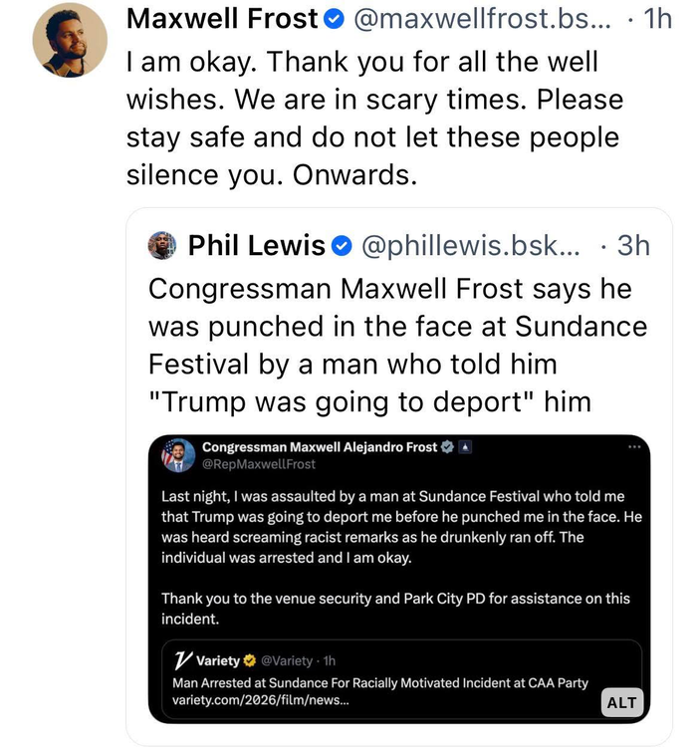The image size is (700, 747).
Task: Click Variety's gold verified badge
Action: (x=250, y=661)
